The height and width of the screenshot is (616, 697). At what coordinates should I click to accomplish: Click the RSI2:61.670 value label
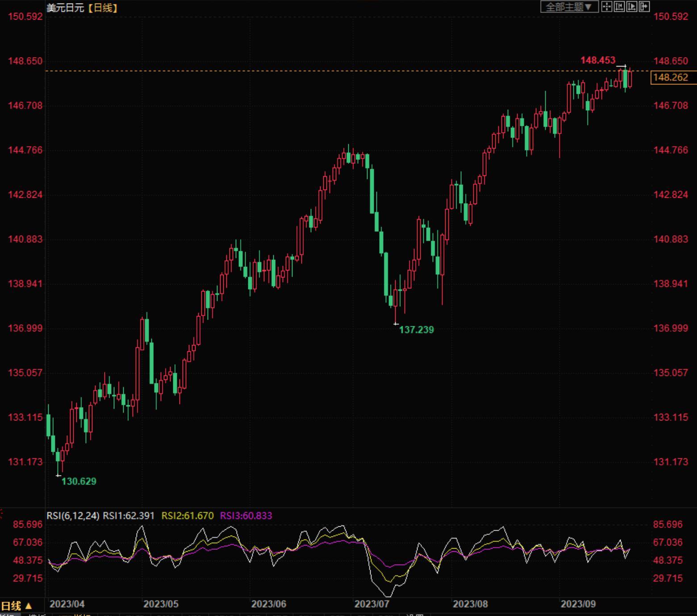pos(188,516)
